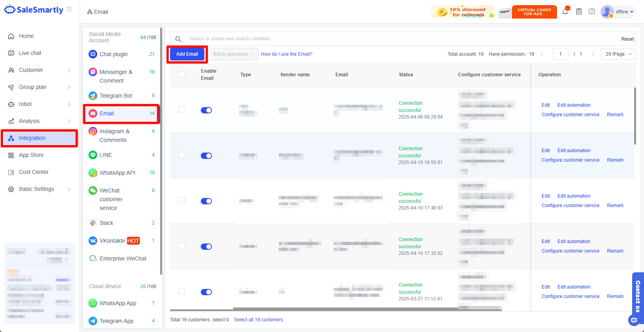The width and height of the screenshot is (644, 332).
Task: Collapse sidebar with the hamburger menu icon
Action: pos(70,9)
